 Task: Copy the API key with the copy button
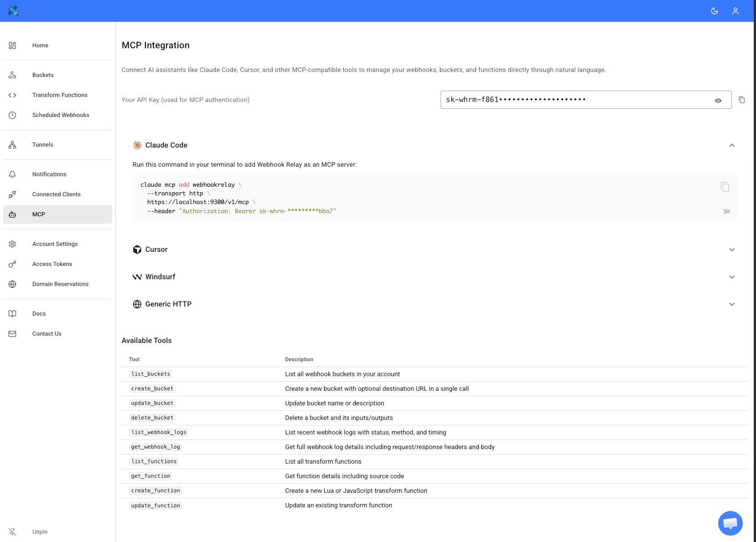click(x=742, y=100)
